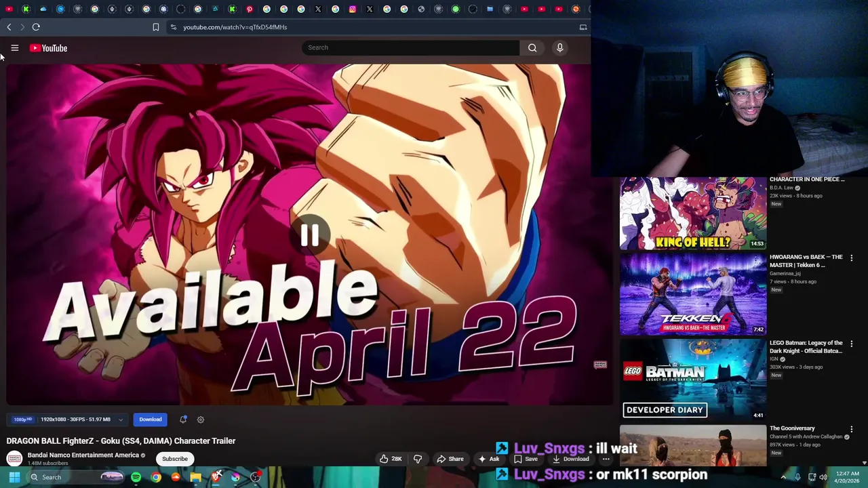The height and width of the screenshot is (488, 868).
Task: Switch to the first X tab
Action: coord(318,9)
